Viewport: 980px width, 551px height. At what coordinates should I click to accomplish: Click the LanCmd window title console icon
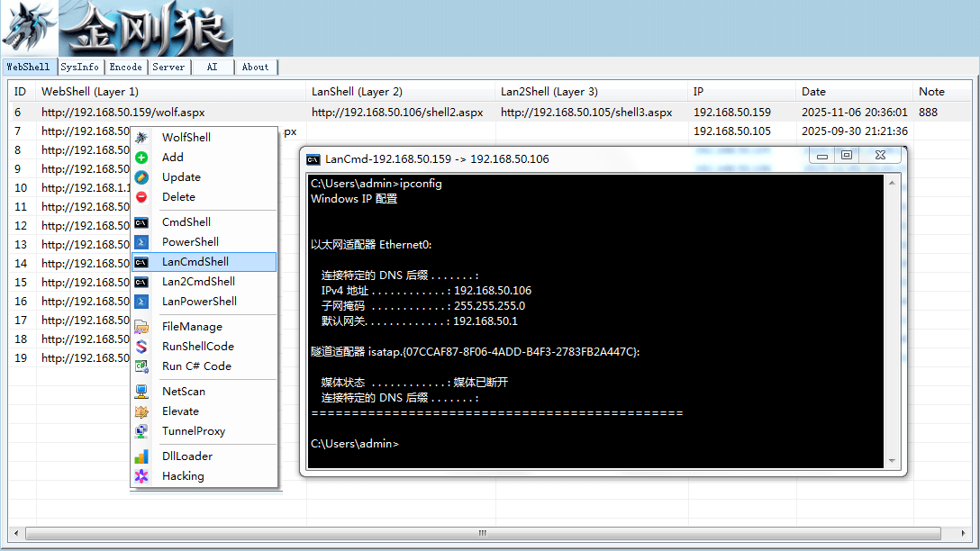(x=313, y=159)
